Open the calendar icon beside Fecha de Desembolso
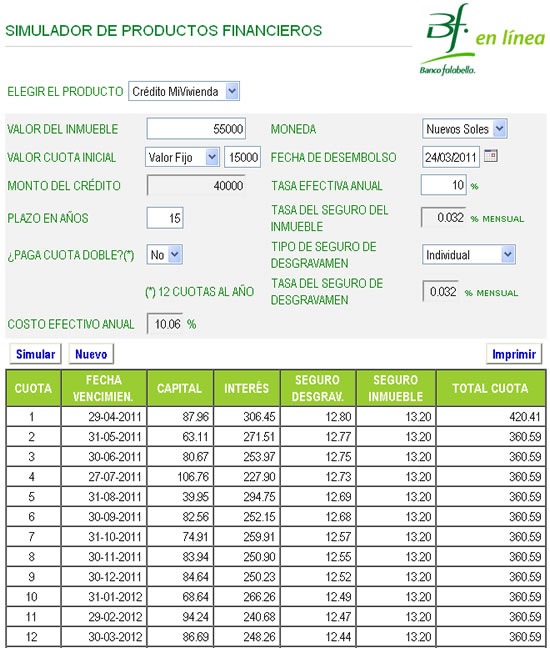 pos(490,156)
